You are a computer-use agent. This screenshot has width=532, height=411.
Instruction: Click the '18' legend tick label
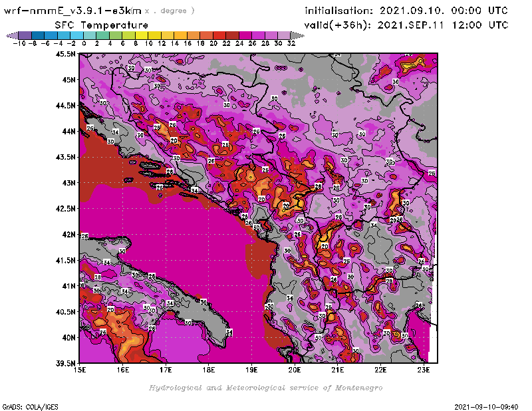click(201, 43)
